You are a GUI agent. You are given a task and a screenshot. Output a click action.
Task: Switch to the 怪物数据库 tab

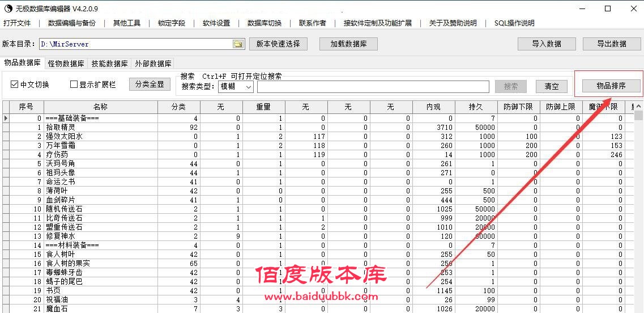click(66, 64)
